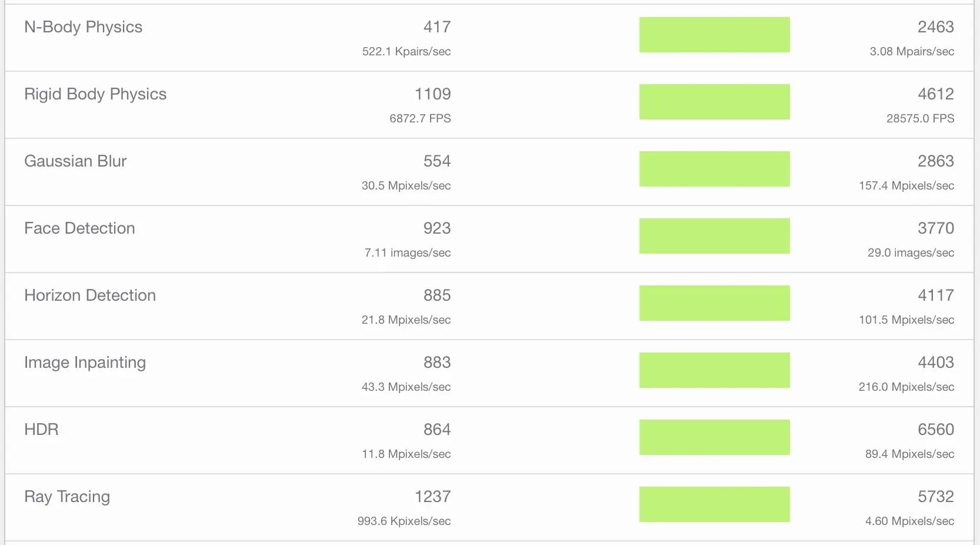980x545 pixels.
Task: Select the Image Inpainting label
Action: point(85,363)
